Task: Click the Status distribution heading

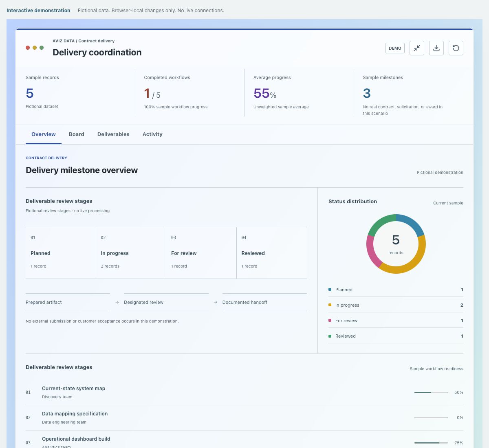Action: tap(352, 201)
